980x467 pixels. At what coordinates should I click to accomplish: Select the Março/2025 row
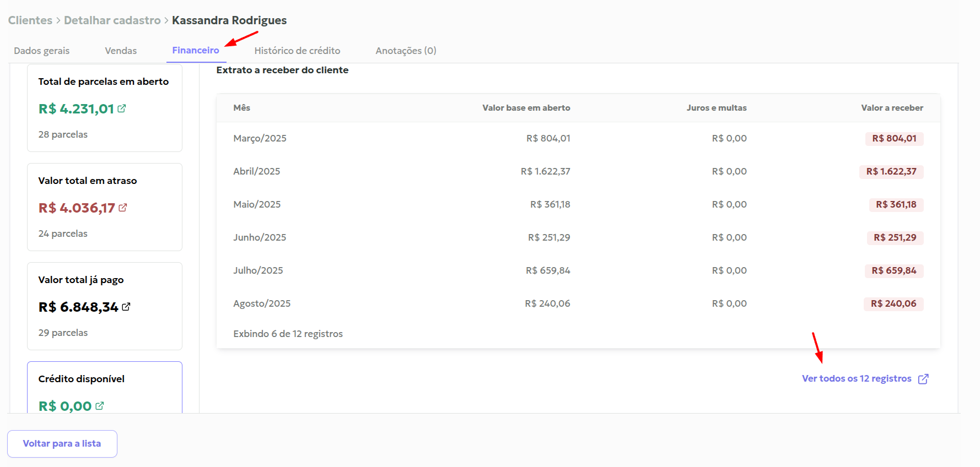tap(260, 138)
